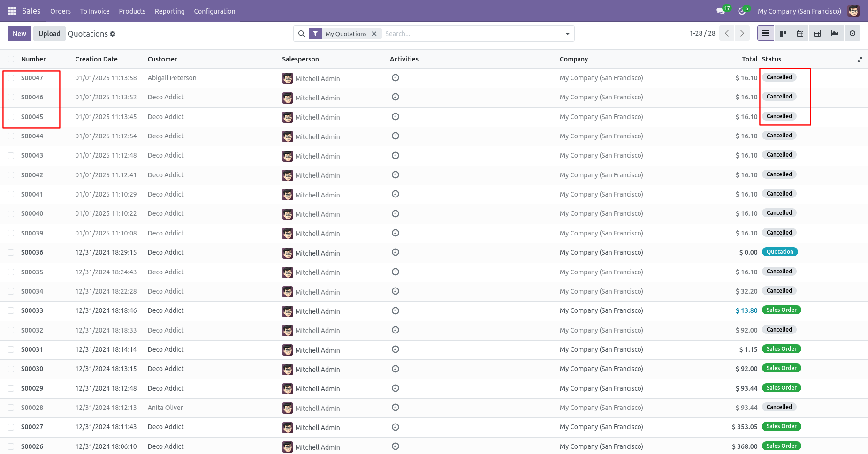Tick the checkbox for S00047
The image size is (868, 454).
(x=11, y=78)
